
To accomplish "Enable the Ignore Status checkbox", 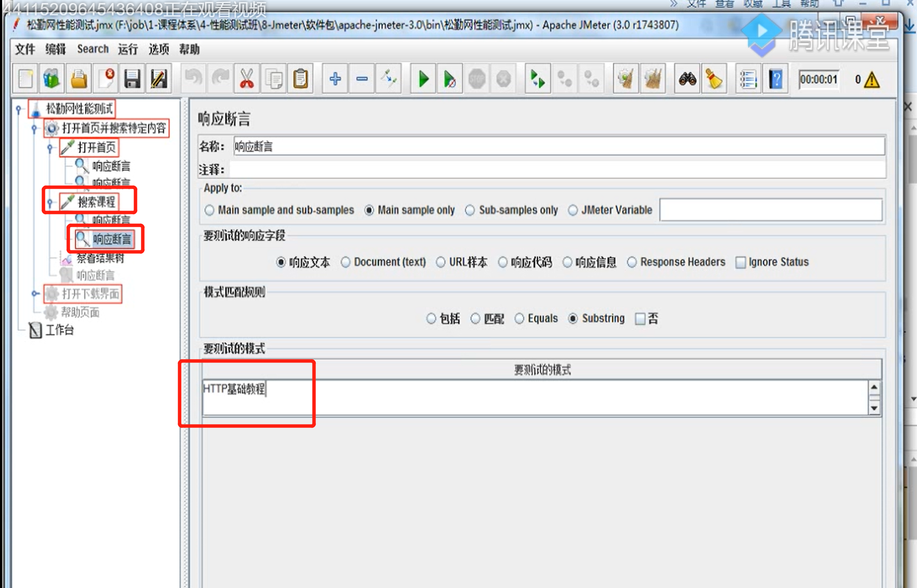I will 741,262.
